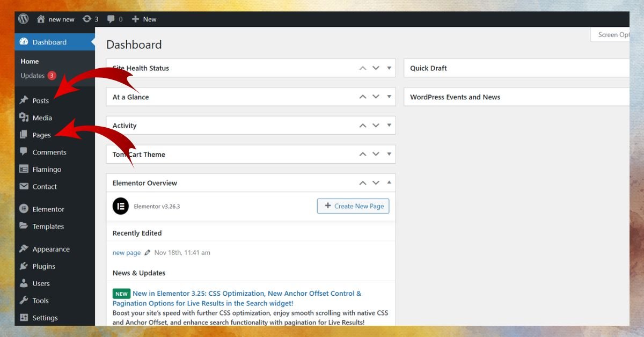Image resolution: width=644 pixels, height=337 pixels.
Task: Click the Create New Page button
Action: tap(353, 206)
